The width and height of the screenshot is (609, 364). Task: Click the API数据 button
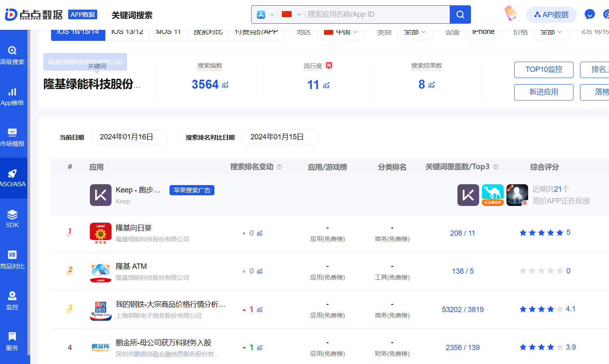551,15
